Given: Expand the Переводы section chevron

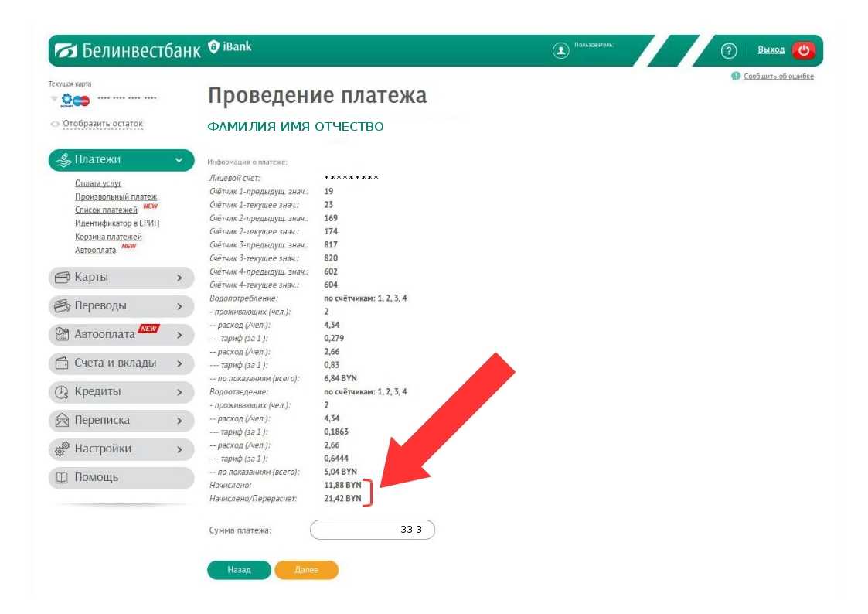Looking at the screenshot, I should click(179, 306).
